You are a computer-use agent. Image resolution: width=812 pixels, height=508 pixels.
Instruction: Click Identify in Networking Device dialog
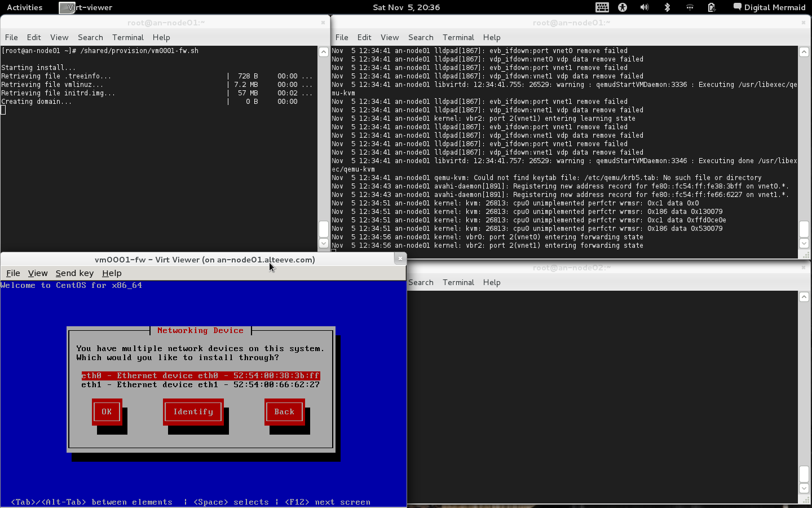point(193,412)
